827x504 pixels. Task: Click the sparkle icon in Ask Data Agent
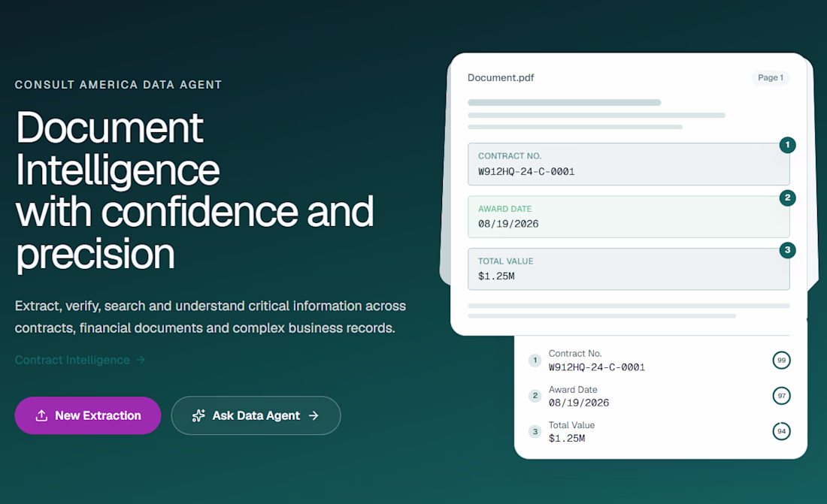(198, 415)
